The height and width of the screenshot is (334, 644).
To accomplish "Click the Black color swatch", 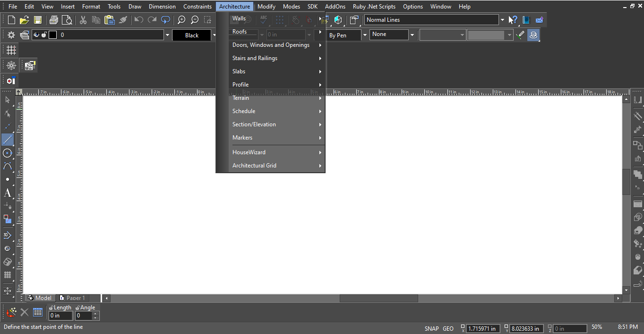I will click(192, 35).
